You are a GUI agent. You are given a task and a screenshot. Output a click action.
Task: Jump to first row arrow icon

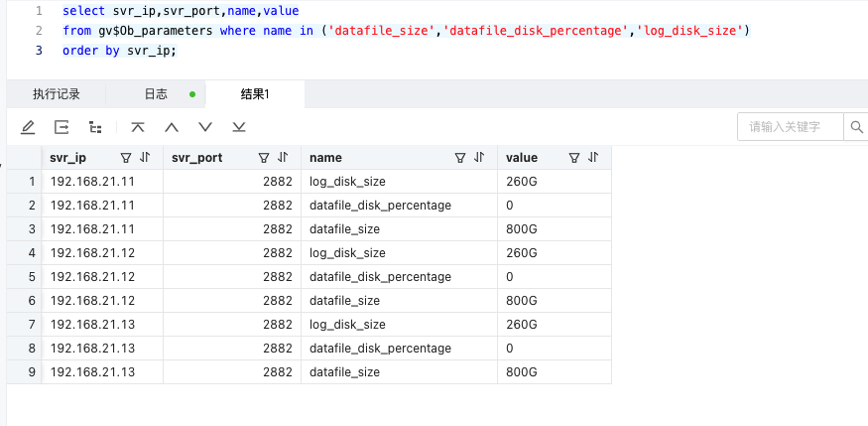tap(138, 127)
